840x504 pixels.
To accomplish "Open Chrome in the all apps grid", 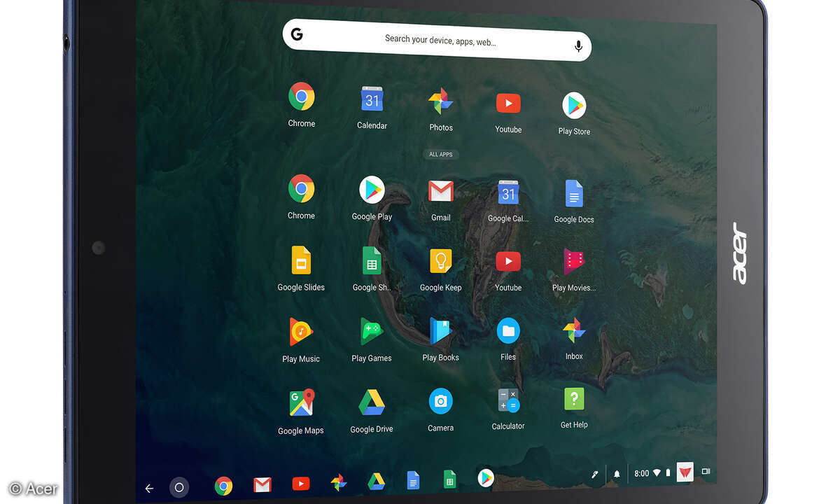I will (x=302, y=188).
